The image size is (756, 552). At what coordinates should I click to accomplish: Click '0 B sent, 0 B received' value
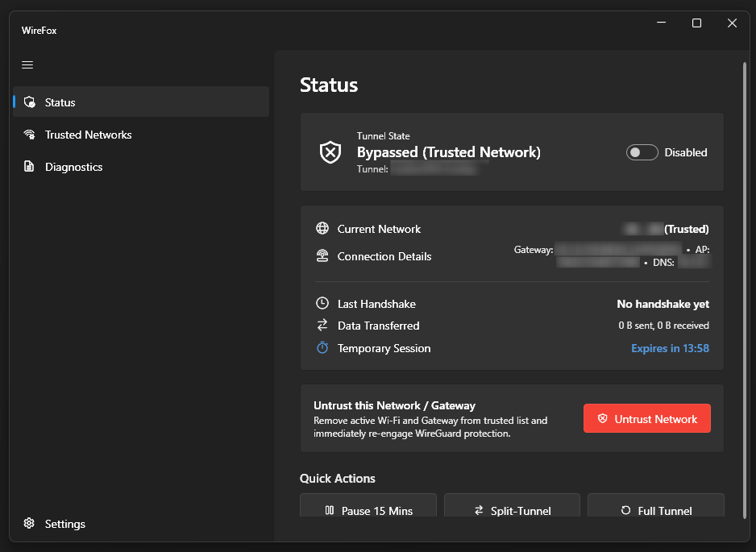point(664,326)
